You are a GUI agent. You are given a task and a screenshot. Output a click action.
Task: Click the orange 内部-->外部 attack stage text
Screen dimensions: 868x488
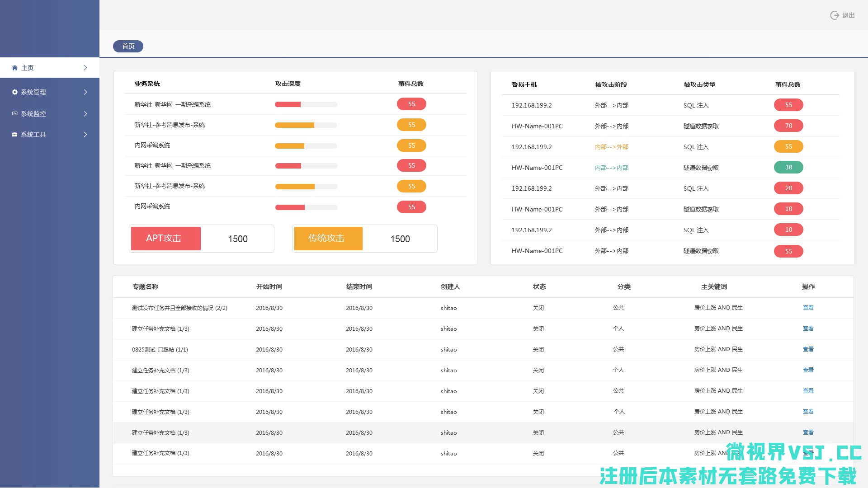[611, 147]
